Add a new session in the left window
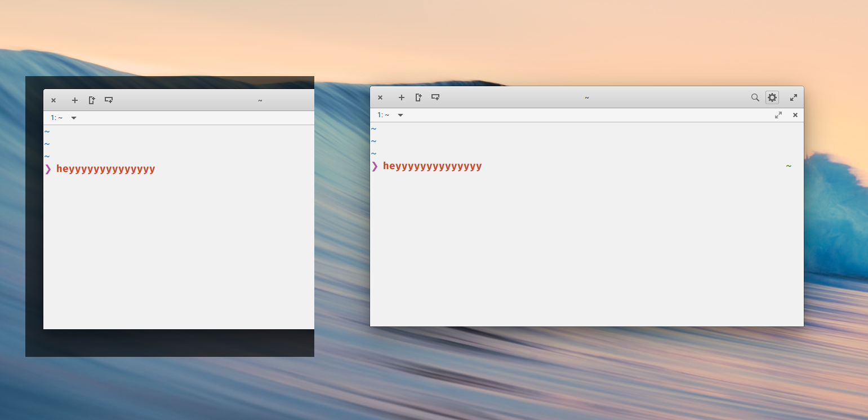The image size is (868, 420). (x=75, y=100)
